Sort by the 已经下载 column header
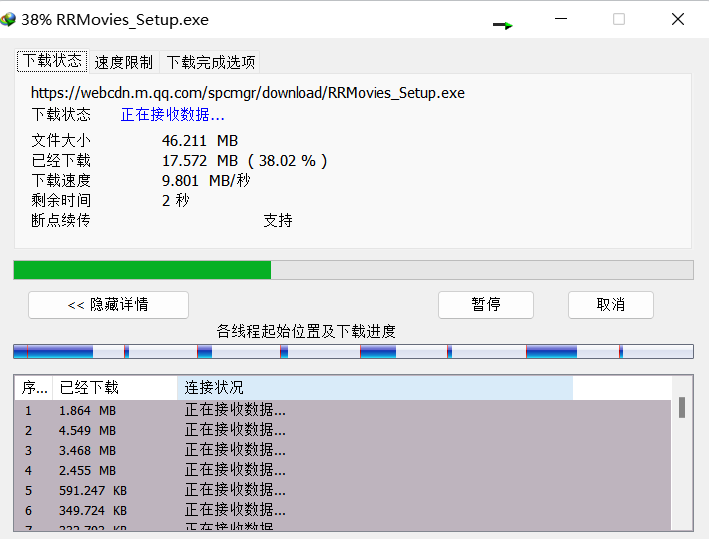Image resolution: width=709 pixels, height=539 pixels. click(x=114, y=387)
